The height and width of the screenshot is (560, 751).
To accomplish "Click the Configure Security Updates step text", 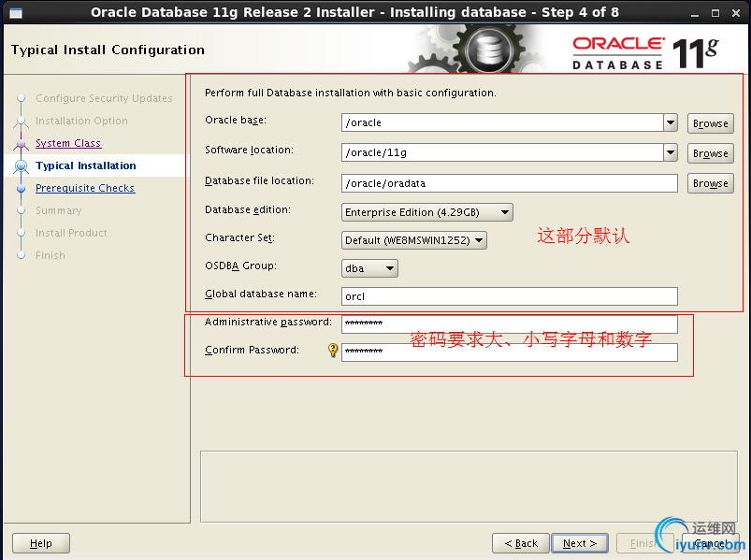I will [104, 98].
